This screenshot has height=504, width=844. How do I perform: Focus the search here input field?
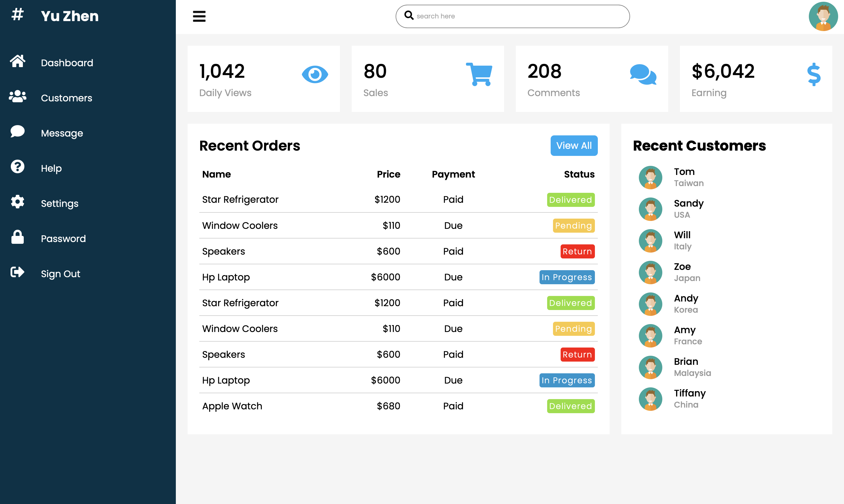[x=513, y=16]
